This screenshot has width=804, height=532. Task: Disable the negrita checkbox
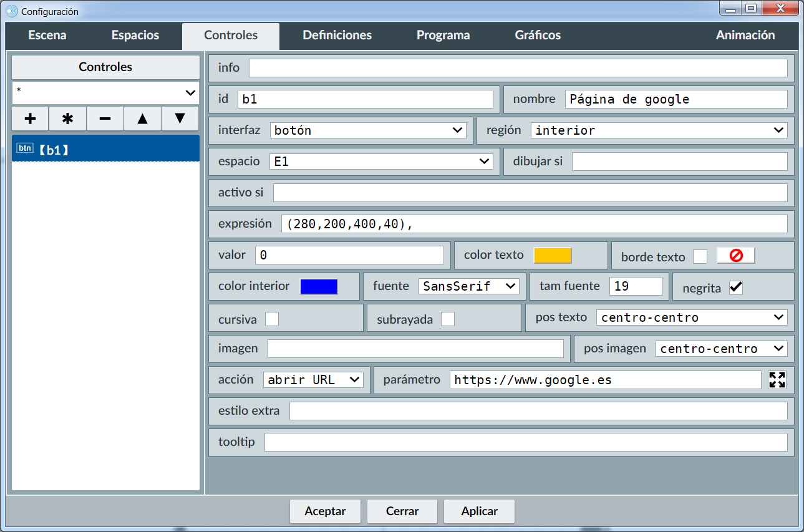736,288
